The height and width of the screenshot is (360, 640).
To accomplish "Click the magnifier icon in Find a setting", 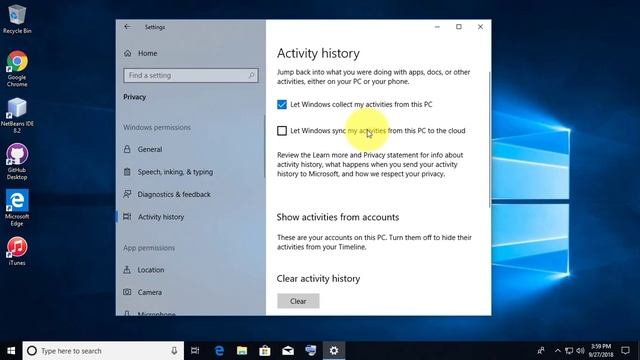I will click(x=251, y=76).
